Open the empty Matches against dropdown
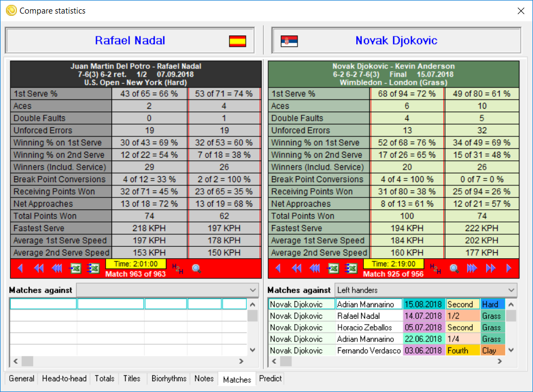The height and width of the screenshot is (392, 533). pyautogui.click(x=168, y=290)
